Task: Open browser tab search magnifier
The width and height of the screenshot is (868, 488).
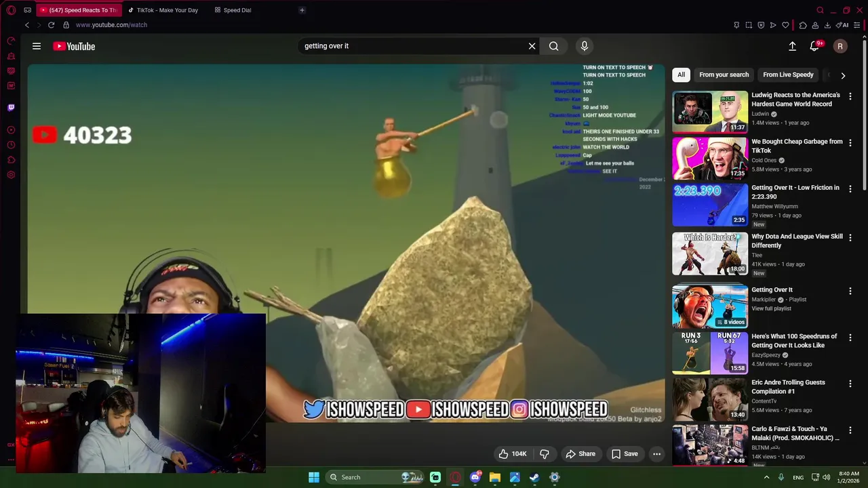Action: tap(820, 10)
